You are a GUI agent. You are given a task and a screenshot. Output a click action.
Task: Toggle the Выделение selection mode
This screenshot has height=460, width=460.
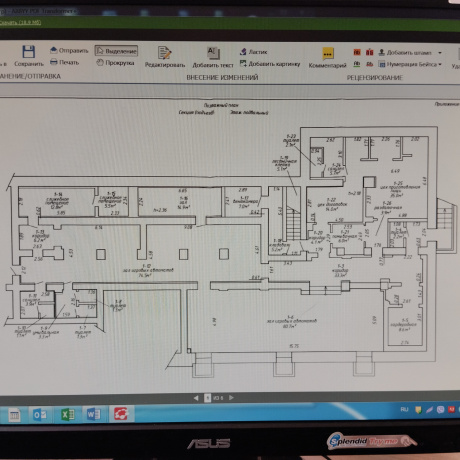click(116, 51)
